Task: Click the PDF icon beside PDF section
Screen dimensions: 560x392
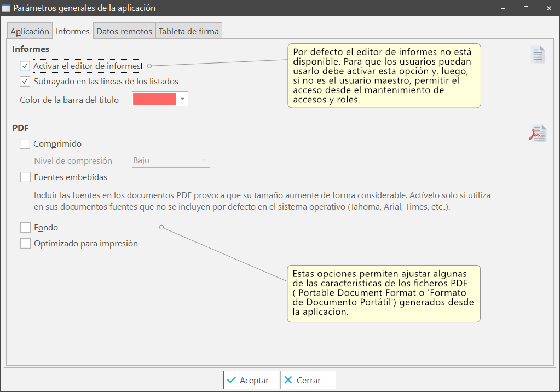Action: [538, 134]
